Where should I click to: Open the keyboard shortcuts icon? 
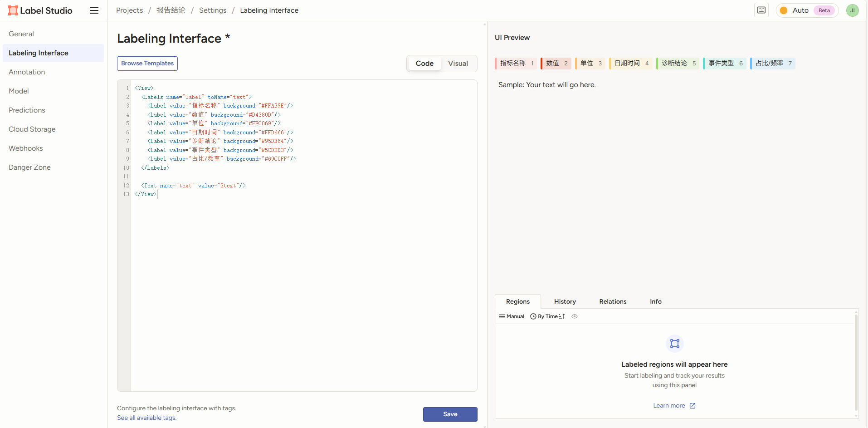[x=761, y=10]
